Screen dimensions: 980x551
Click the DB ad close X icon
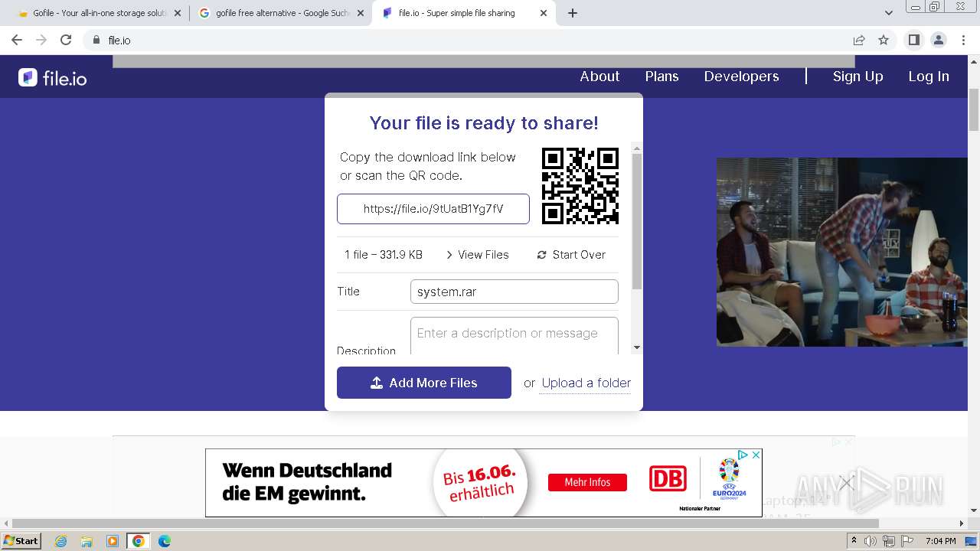click(756, 455)
